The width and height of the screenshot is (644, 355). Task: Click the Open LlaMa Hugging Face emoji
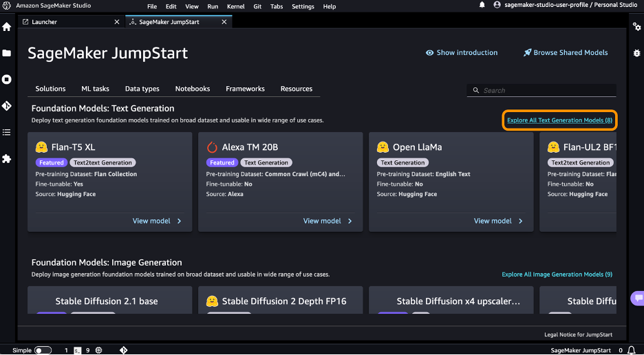click(x=383, y=147)
